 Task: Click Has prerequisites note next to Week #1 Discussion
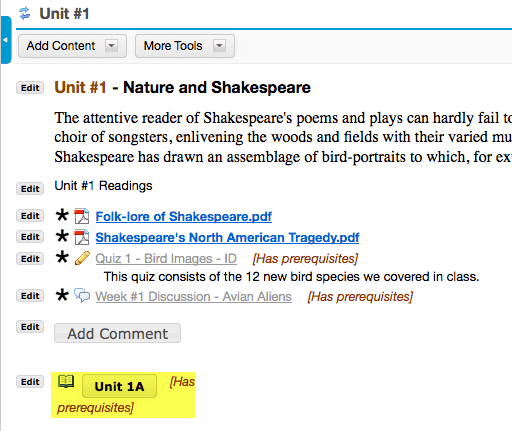coord(360,297)
